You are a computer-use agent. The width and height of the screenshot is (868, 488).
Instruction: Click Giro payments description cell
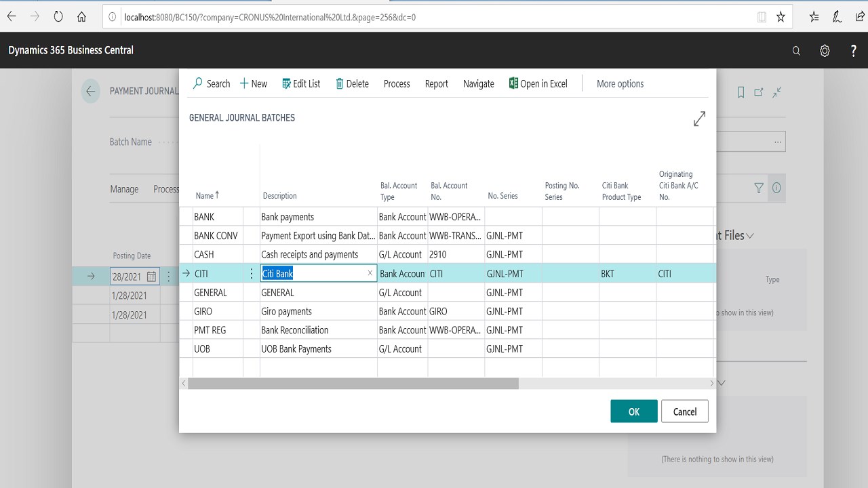tap(318, 312)
